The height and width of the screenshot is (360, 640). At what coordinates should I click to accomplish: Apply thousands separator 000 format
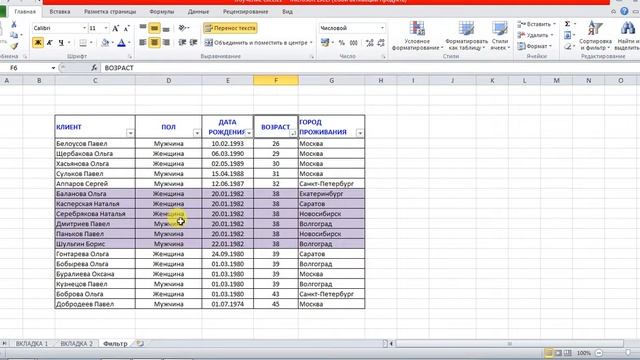click(x=353, y=42)
